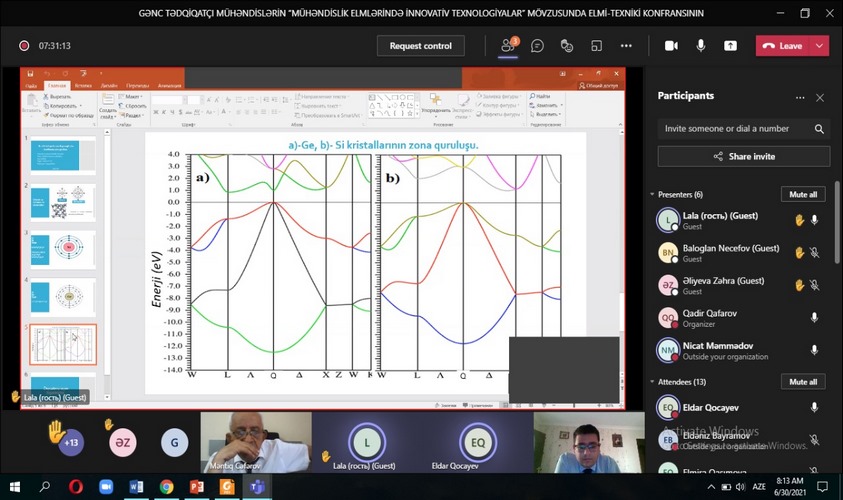This screenshot has height=500, width=843.
Task: Click the Request control button
Action: 420,46
